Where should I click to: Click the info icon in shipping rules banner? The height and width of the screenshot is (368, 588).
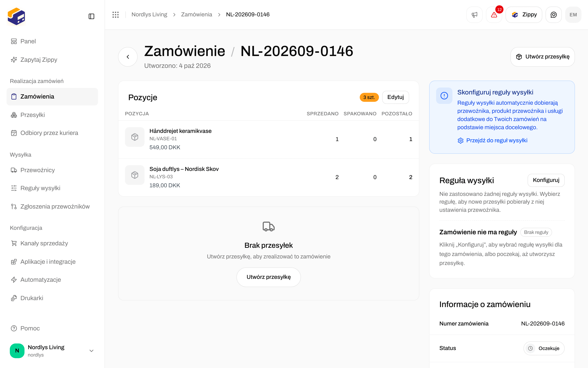point(444,96)
